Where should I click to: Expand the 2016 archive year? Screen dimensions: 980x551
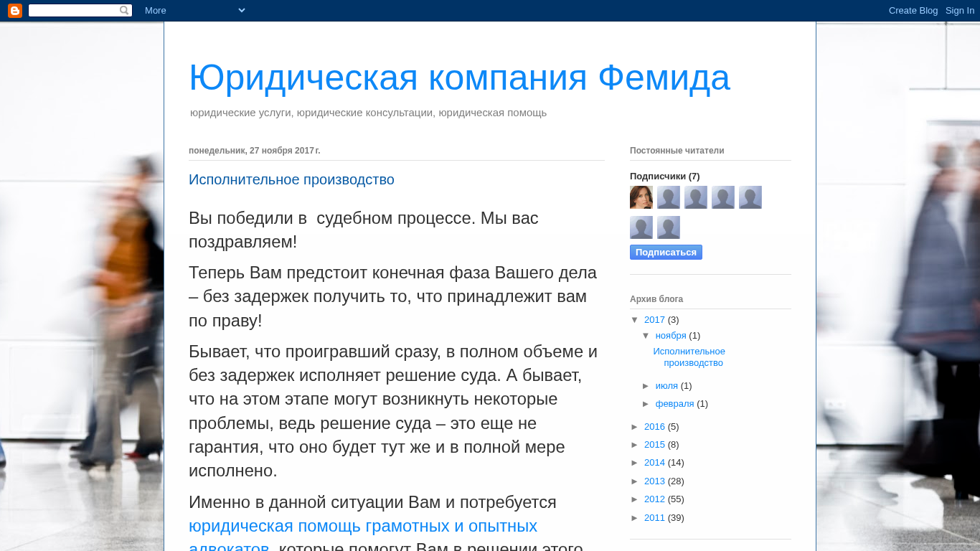pyautogui.click(x=635, y=427)
